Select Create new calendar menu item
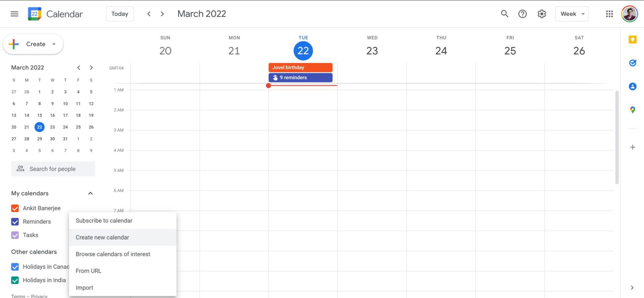This screenshot has width=644, height=298. [x=102, y=237]
